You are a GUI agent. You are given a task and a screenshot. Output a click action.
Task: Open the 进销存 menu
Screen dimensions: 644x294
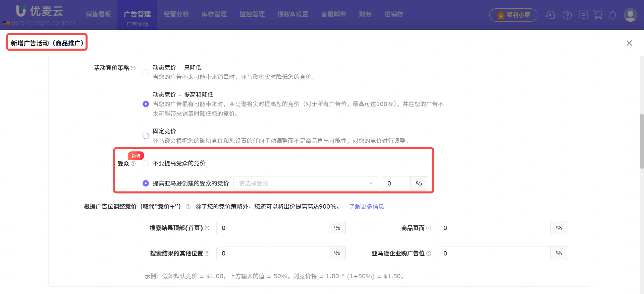[394, 14]
